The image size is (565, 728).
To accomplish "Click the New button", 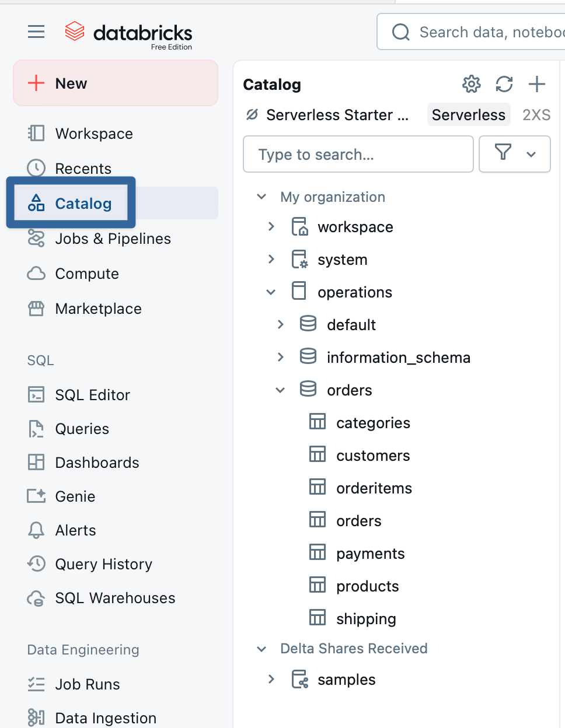I will point(116,83).
